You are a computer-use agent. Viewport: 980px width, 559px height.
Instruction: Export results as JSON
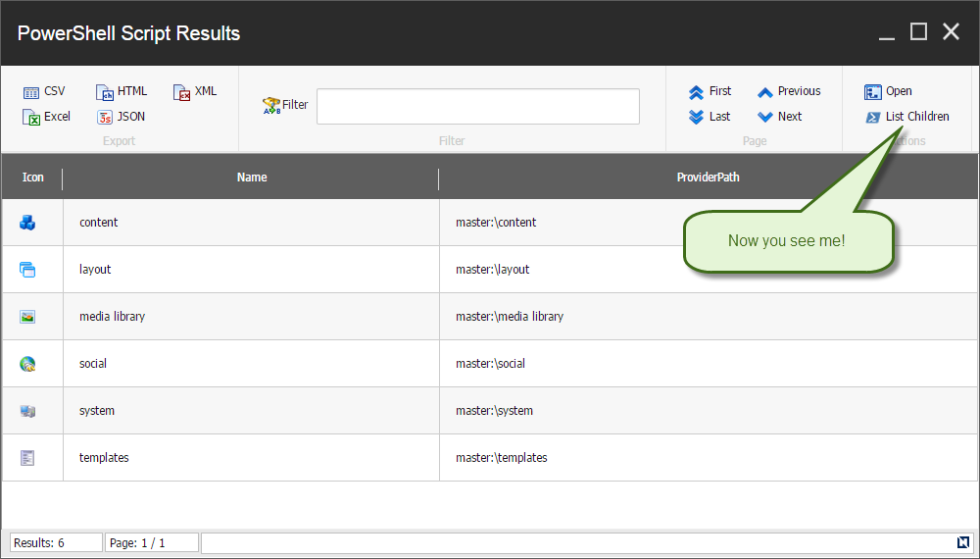pos(121,117)
